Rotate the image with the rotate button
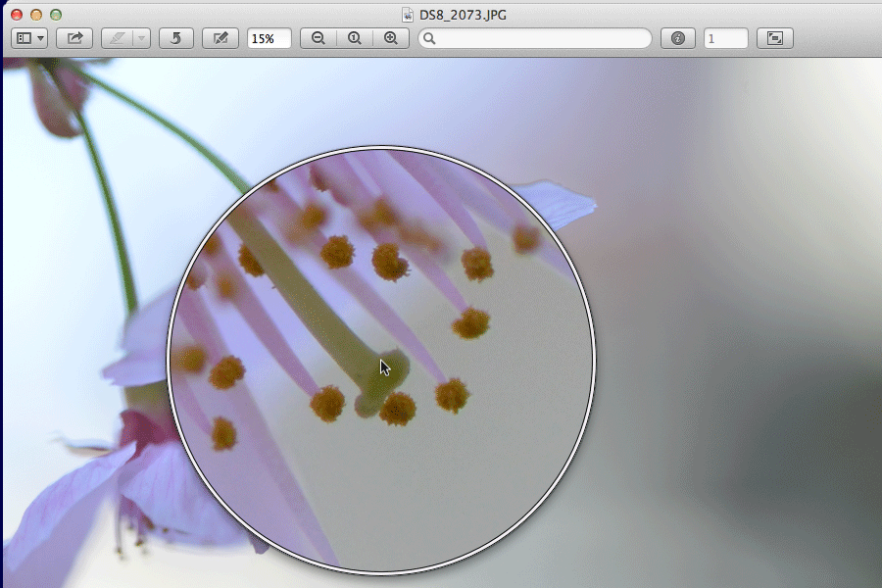The height and width of the screenshot is (588, 882). click(176, 38)
